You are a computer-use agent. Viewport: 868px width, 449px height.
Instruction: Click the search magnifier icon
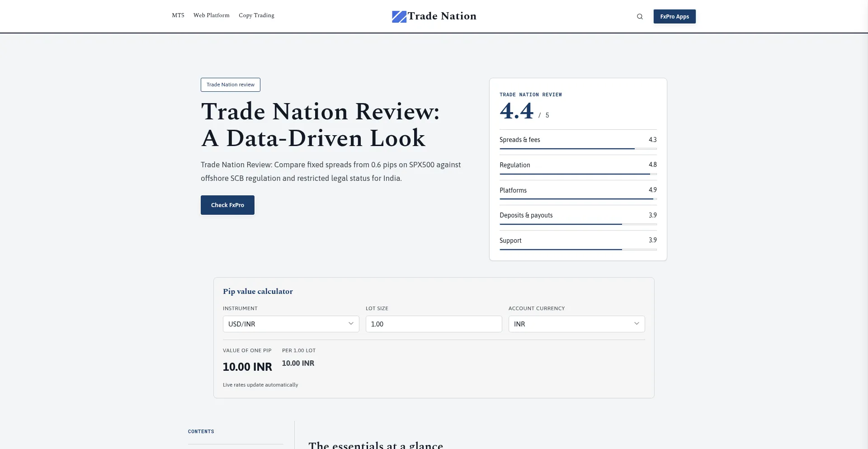tap(640, 17)
